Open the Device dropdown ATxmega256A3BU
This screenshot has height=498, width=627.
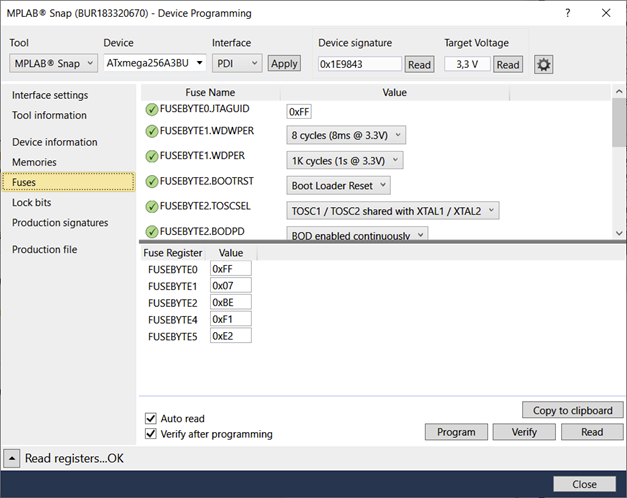click(155, 63)
